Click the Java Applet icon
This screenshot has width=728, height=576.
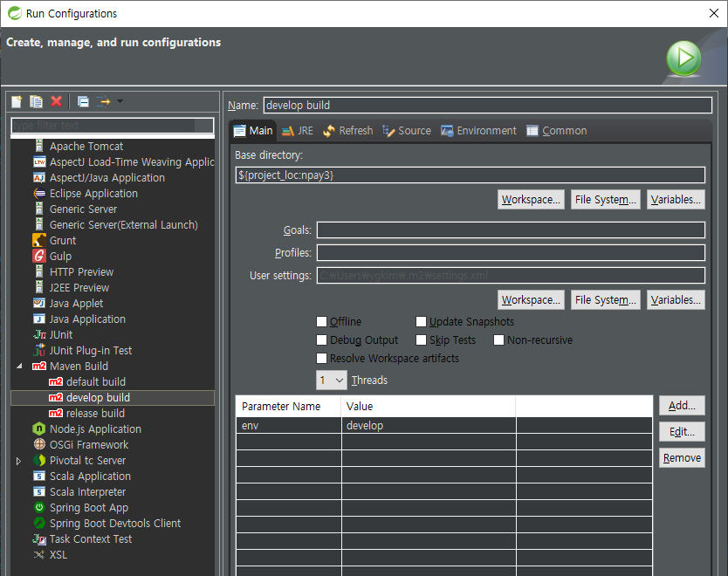click(x=39, y=303)
